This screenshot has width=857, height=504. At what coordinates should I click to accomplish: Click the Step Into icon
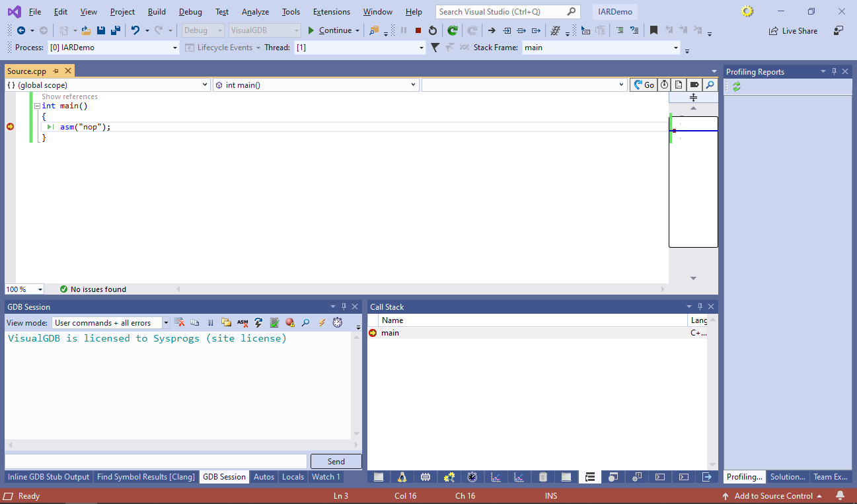(507, 30)
